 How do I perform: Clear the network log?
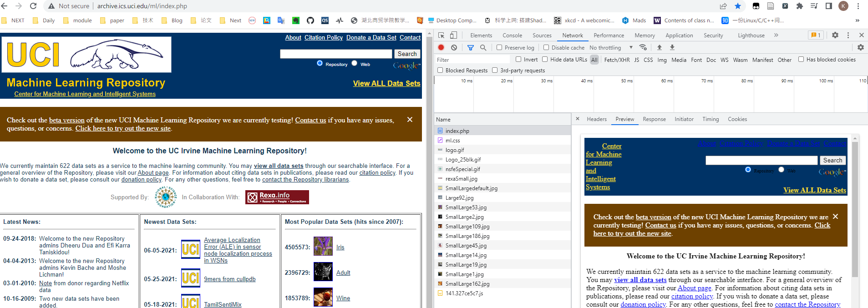click(x=454, y=47)
